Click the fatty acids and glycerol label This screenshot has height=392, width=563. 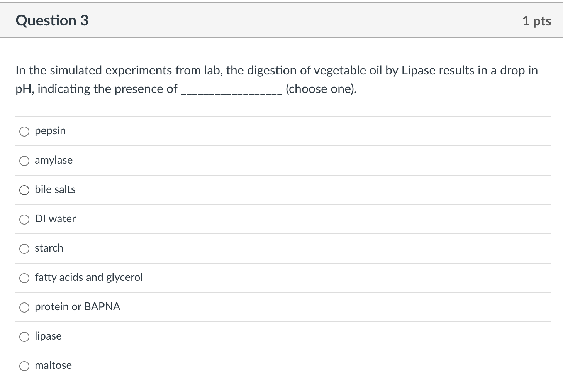tap(89, 277)
